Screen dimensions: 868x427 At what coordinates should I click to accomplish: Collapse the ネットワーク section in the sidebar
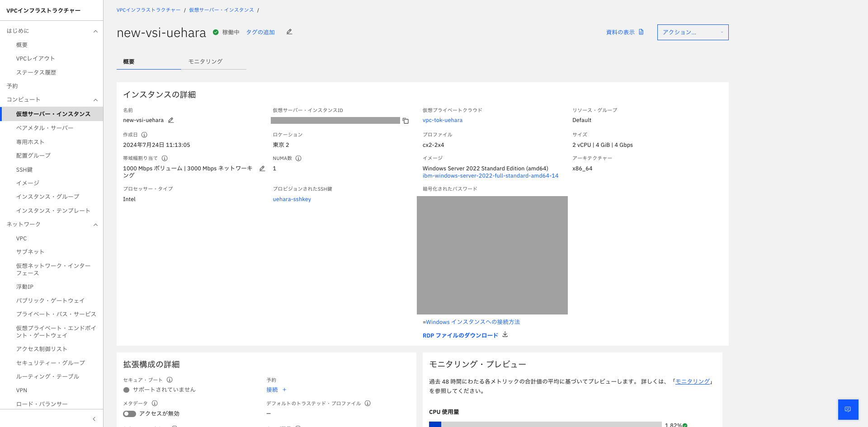coord(95,225)
